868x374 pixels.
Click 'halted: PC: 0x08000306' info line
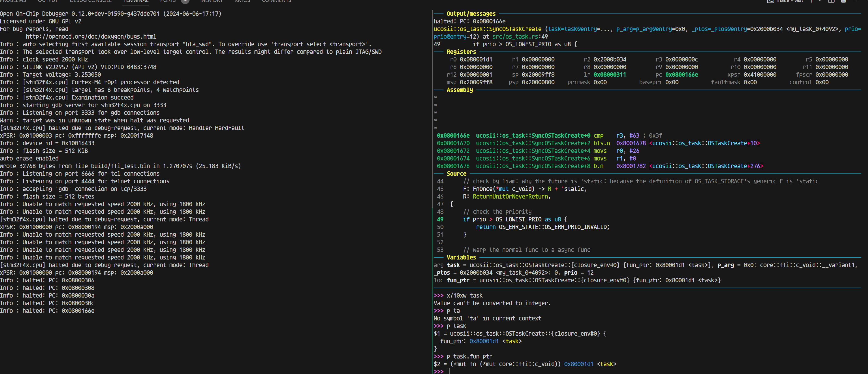click(47, 280)
